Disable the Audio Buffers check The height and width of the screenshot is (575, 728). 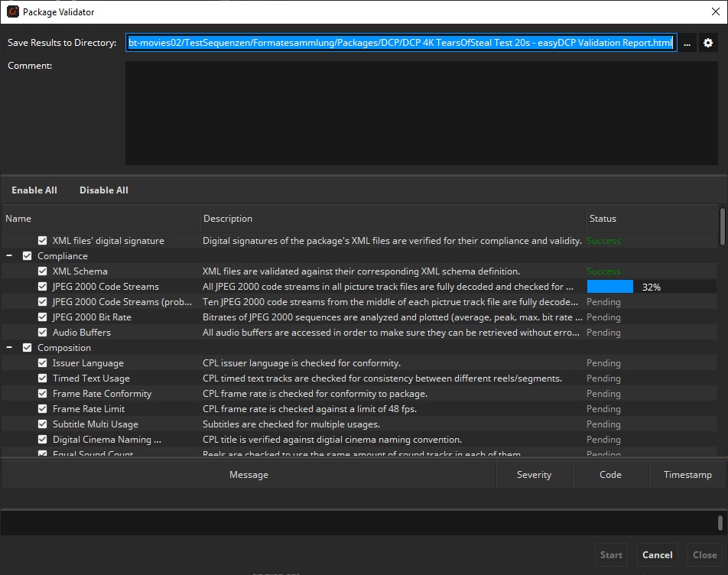(43, 333)
